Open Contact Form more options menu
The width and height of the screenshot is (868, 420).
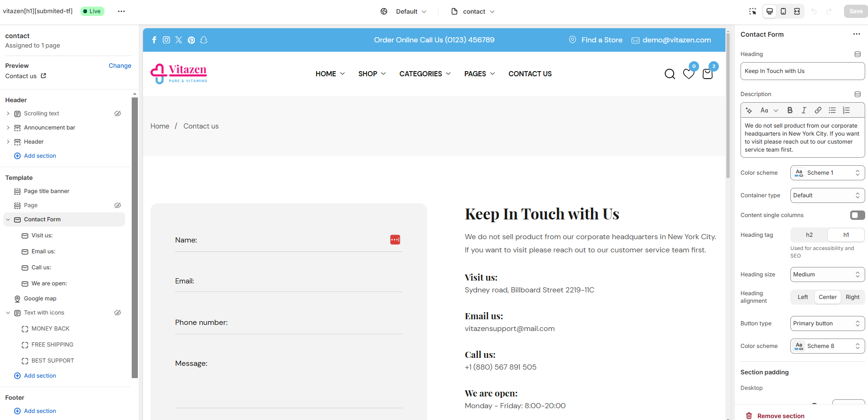[857, 34]
